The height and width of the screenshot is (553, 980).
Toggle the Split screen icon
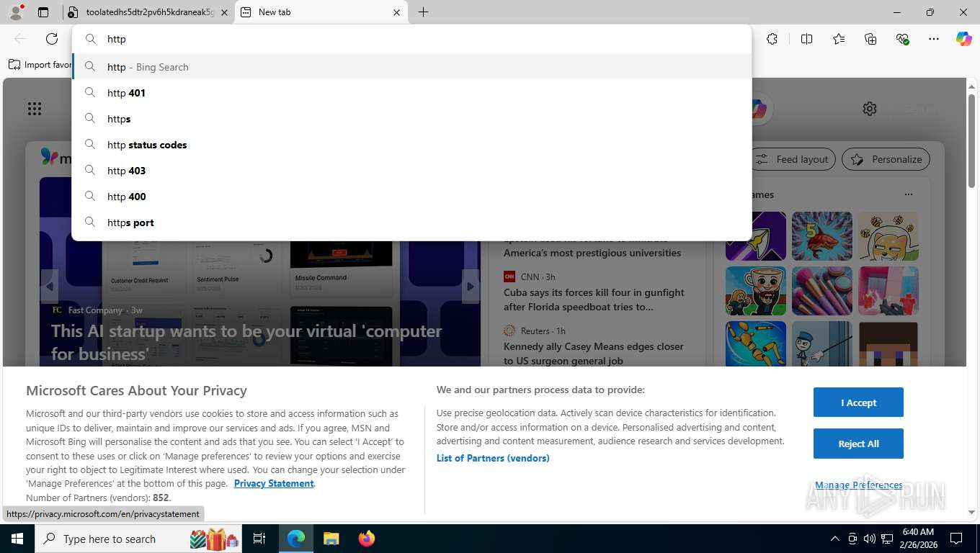click(806, 39)
